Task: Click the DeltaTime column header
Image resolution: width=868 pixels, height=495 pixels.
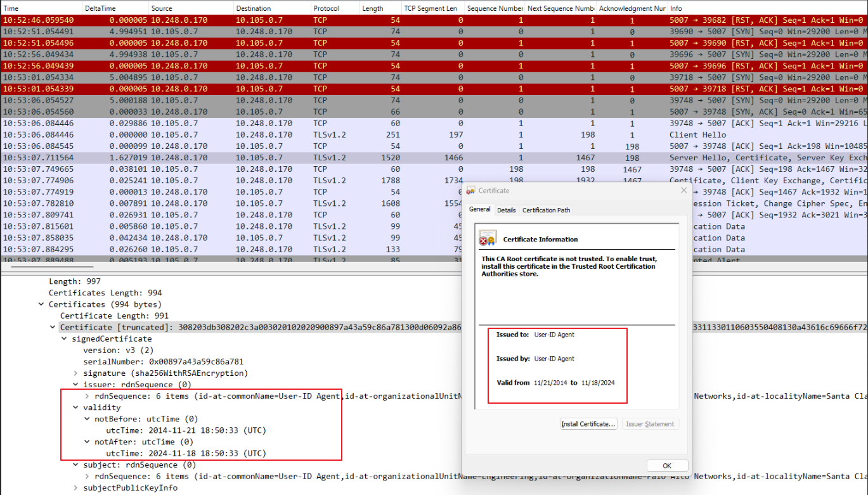Action: pyautogui.click(x=101, y=8)
